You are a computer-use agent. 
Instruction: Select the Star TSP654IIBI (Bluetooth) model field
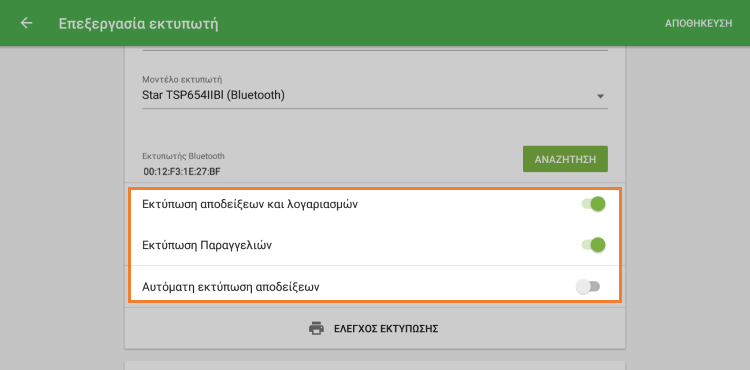click(x=375, y=96)
